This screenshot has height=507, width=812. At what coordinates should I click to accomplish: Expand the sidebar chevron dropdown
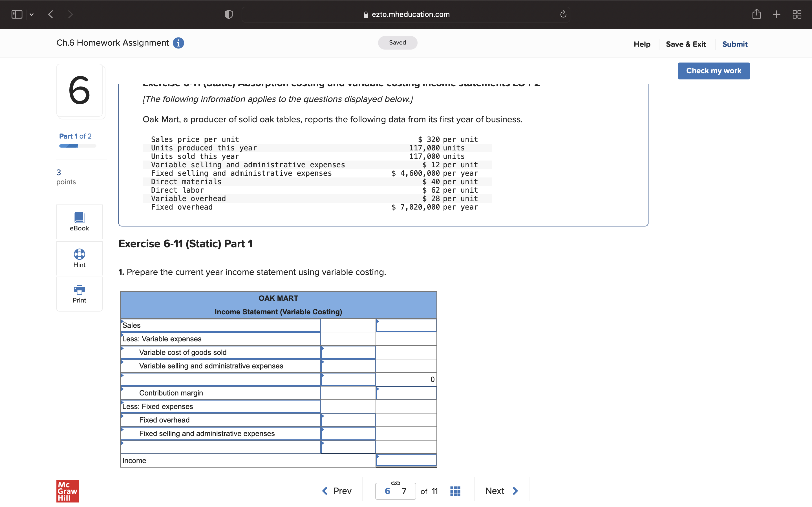tap(32, 14)
